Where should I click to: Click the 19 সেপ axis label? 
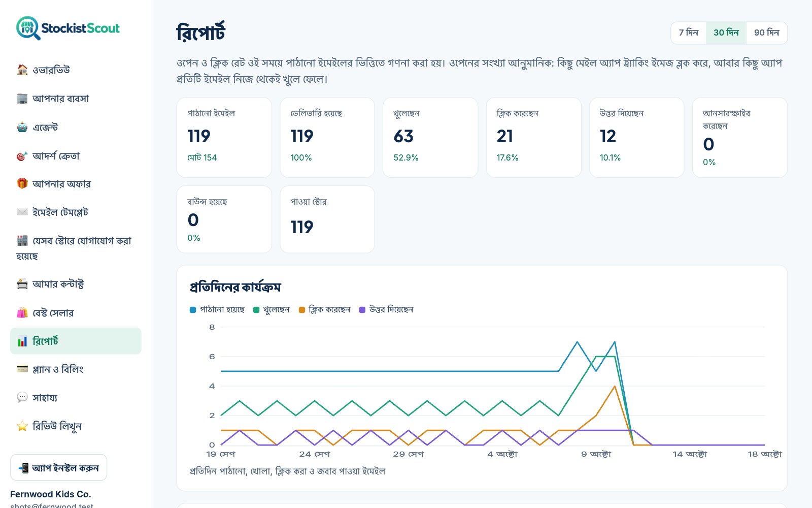221,454
